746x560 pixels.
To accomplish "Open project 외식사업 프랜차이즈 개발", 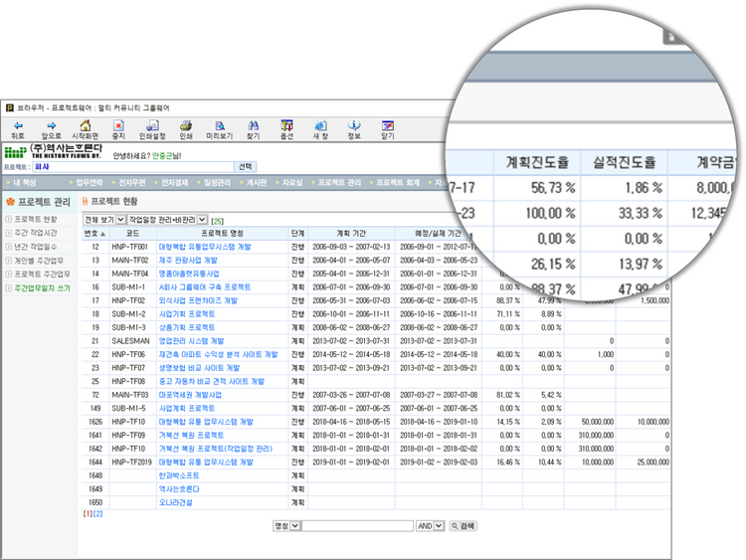I will pos(198,300).
